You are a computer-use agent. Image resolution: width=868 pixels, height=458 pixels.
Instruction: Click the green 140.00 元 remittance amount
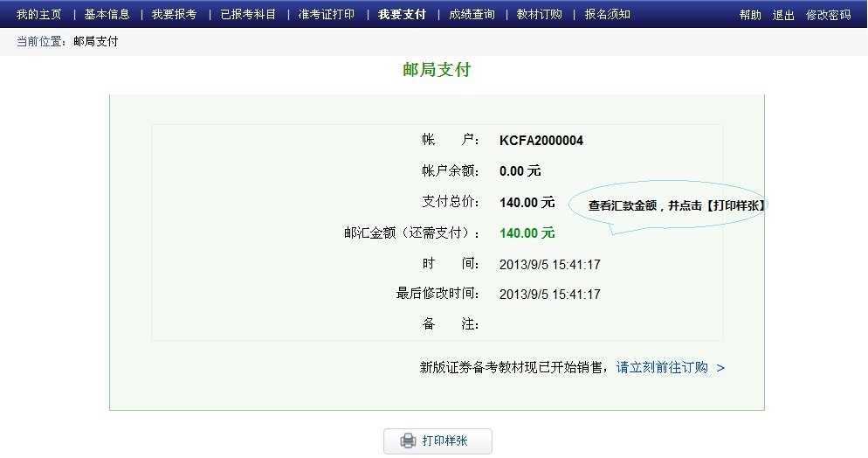pos(527,233)
